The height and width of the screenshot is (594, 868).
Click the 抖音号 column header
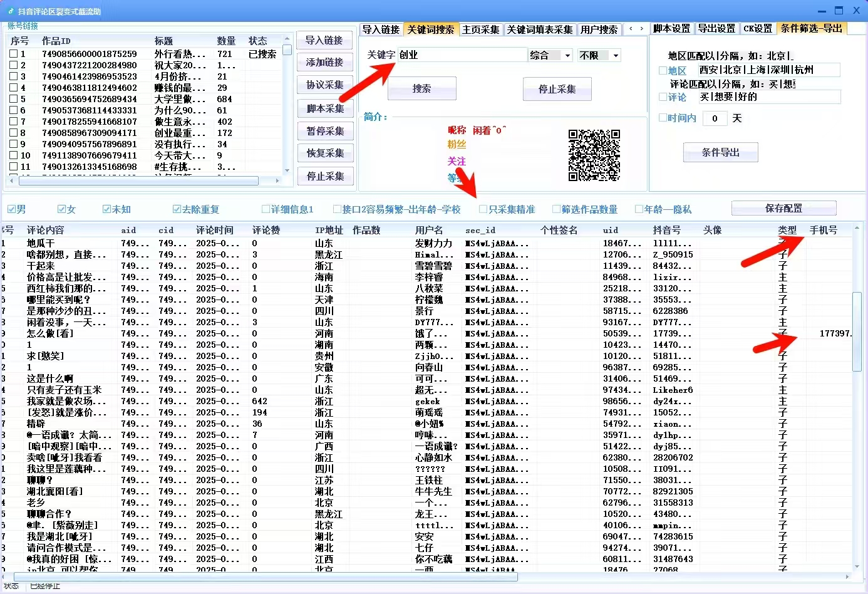666,230
